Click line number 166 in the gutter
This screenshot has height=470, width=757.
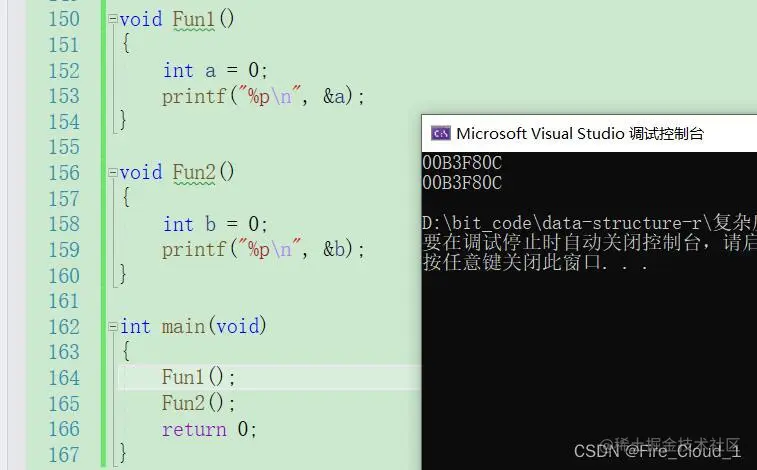[64, 429]
